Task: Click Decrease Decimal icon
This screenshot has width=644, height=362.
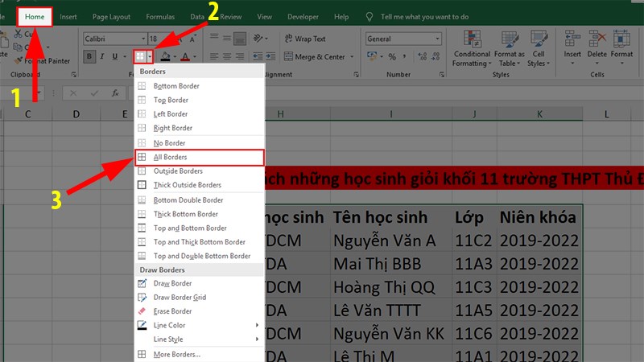Action: [436, 56]
